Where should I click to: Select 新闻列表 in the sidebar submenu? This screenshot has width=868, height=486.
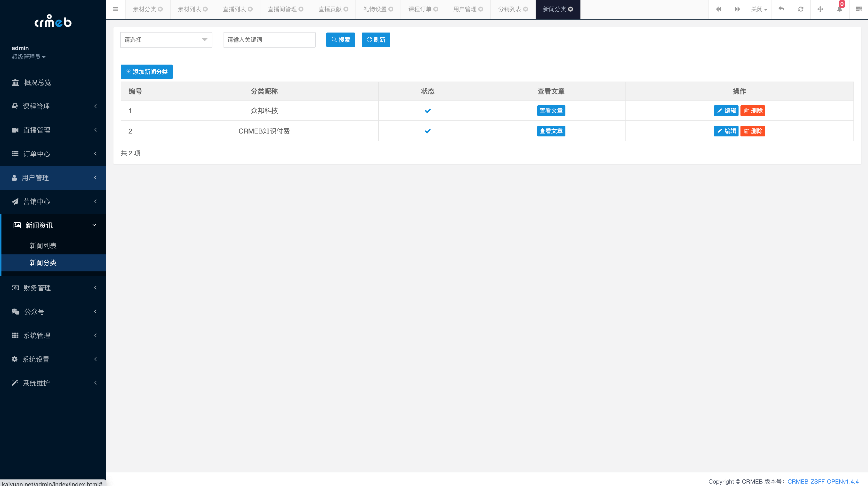tap(43, 245)
